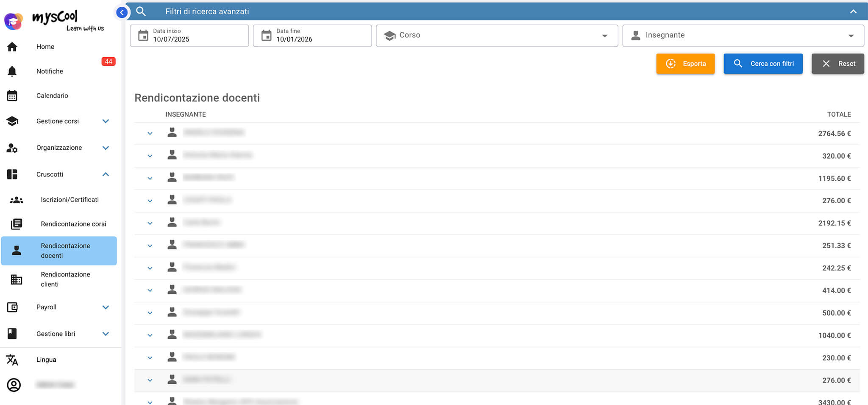Viewport: 868px width, 405px height.
Task: Collapse the advanced search filters panel
Action: (x=853, y=11)
